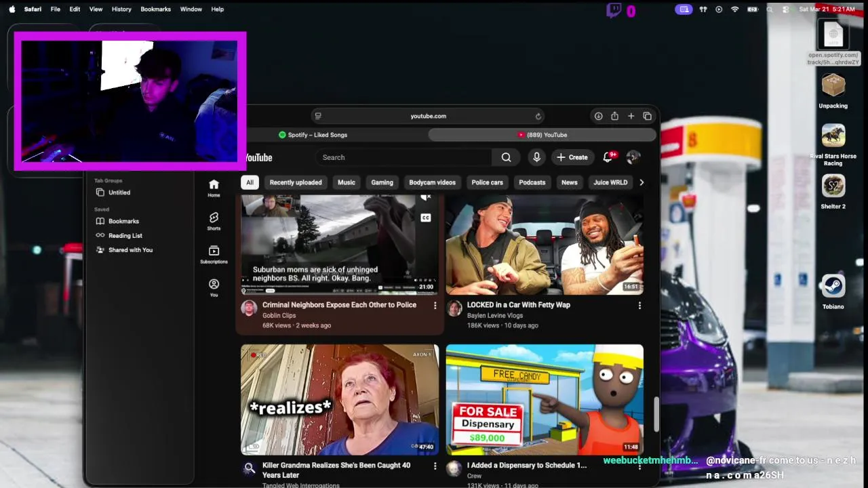Open Dispensary For Sale thumbnail
The image size is (868, 488).
point(545,400)
